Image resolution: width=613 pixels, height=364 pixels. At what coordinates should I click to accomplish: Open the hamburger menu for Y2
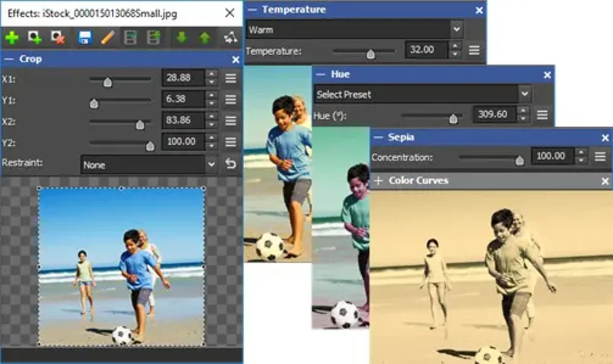(231, 142)
